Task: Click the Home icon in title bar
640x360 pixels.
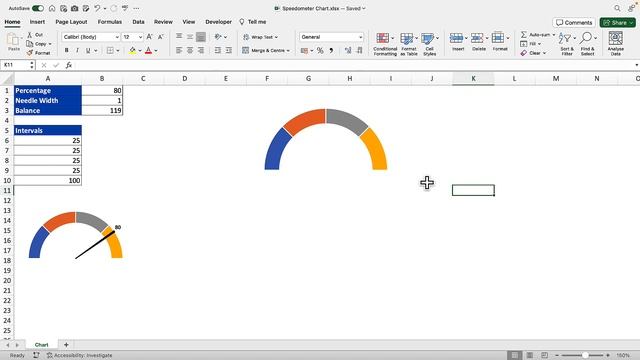Action: tap(52, 8)
